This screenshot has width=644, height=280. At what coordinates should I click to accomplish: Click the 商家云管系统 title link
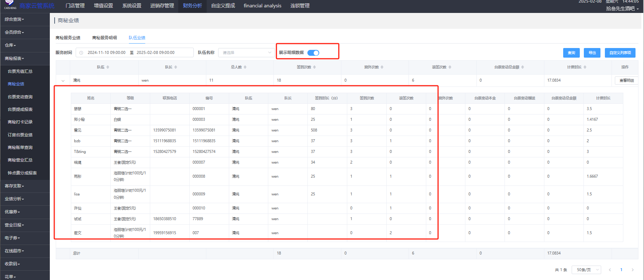(x=37, y=6)
